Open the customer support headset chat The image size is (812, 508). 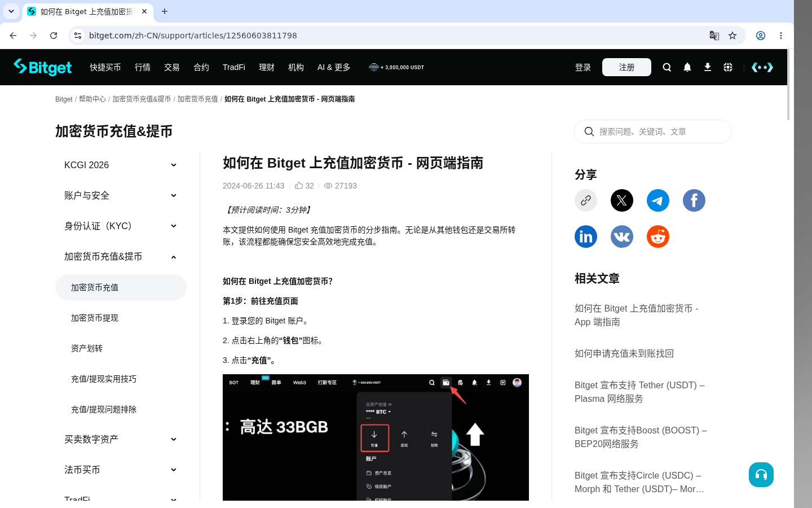[761, 475]
